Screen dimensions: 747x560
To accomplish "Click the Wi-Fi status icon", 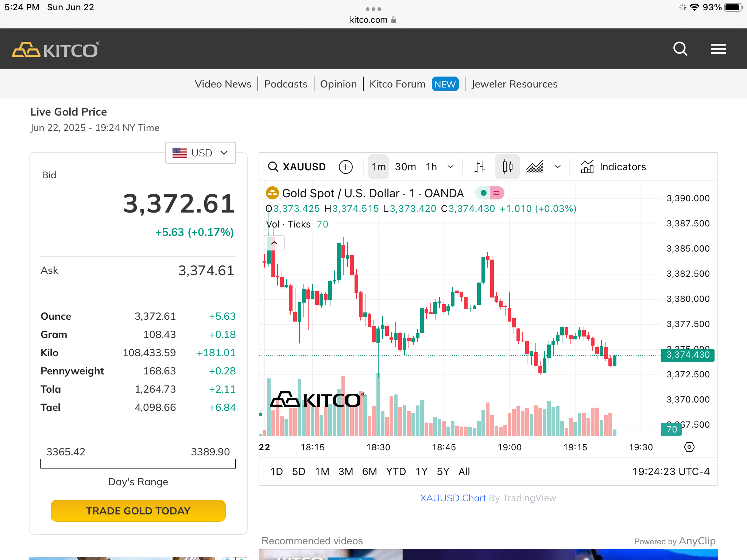I will click(x=694, y=7).
